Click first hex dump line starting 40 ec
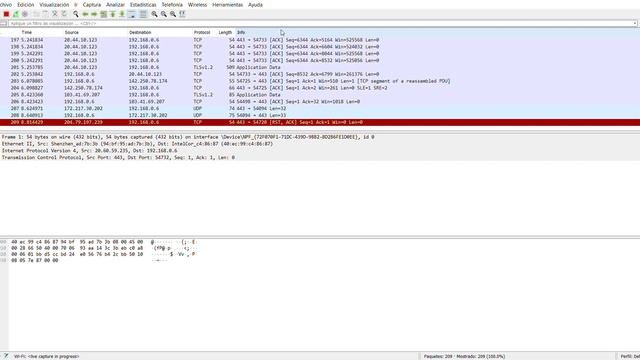Viewport: 640px width, 360px height. [x=77, y=242]
